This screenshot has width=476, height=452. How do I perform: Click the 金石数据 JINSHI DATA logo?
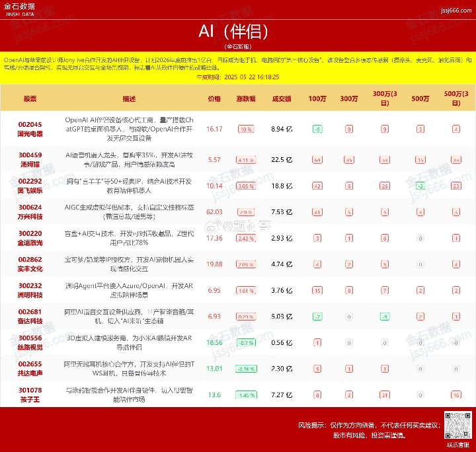click(x=19, y=9)
